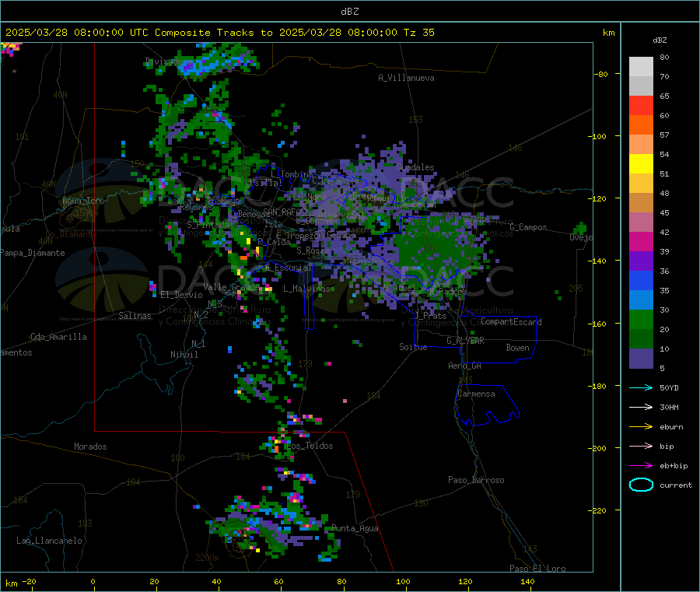
Task: Click the 'Morados' map label
Action: [x=90, y=447]
